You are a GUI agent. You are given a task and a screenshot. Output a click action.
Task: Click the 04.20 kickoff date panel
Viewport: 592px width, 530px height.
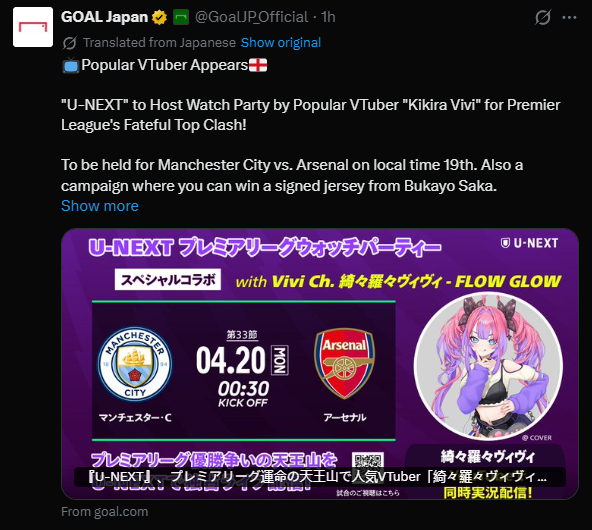(x=242, y=369)
